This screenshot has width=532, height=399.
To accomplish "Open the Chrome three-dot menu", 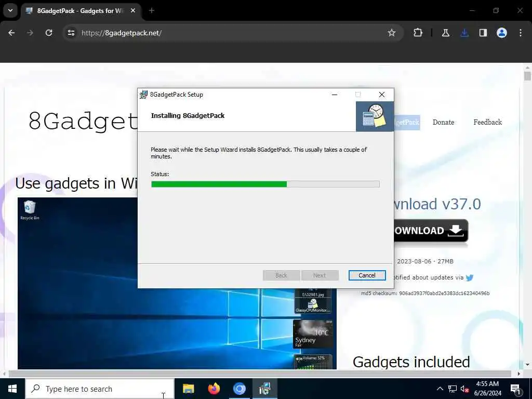I will coord(521,33).
